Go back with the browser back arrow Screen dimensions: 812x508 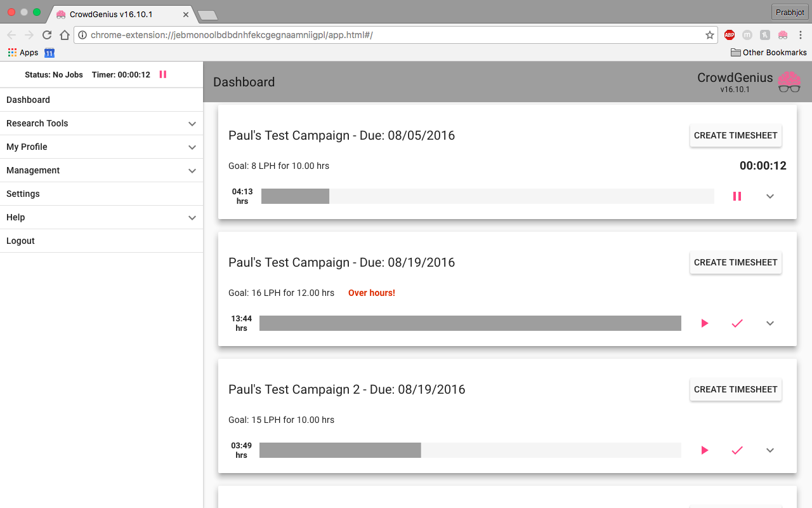11,35
